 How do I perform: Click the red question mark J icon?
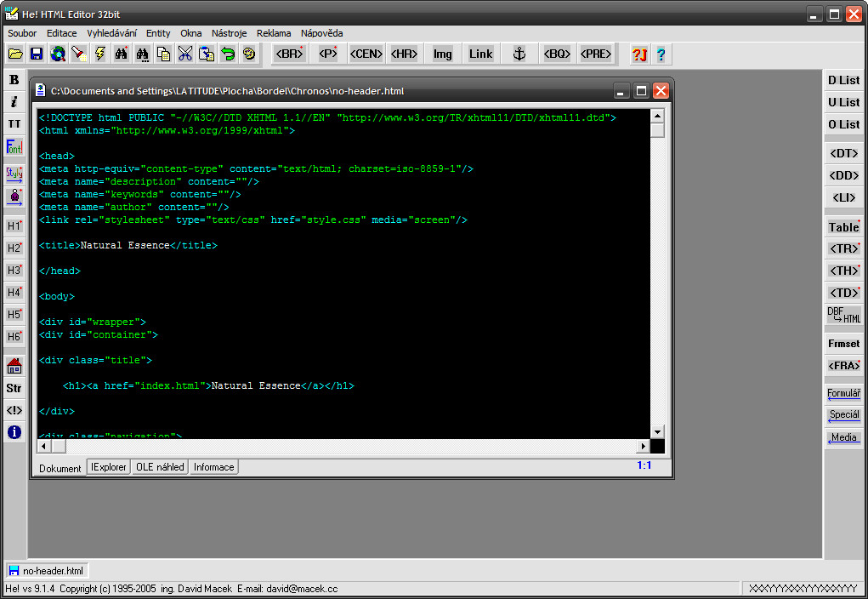(x=639, y=54)
